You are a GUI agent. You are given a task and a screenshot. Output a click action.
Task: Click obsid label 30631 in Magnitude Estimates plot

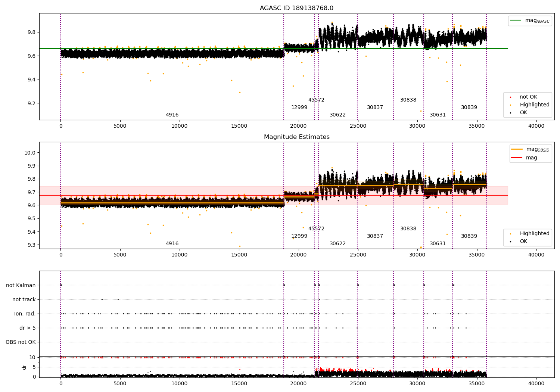pos(438,244)
